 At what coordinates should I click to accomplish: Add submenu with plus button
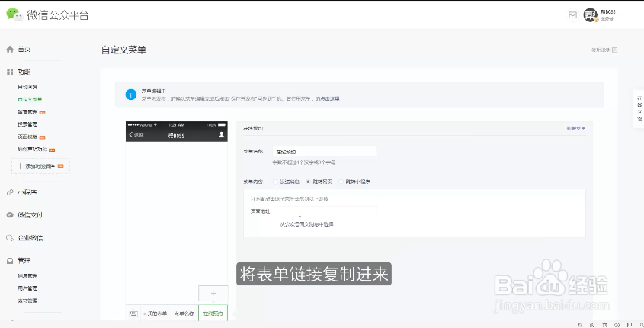[213, 294]
